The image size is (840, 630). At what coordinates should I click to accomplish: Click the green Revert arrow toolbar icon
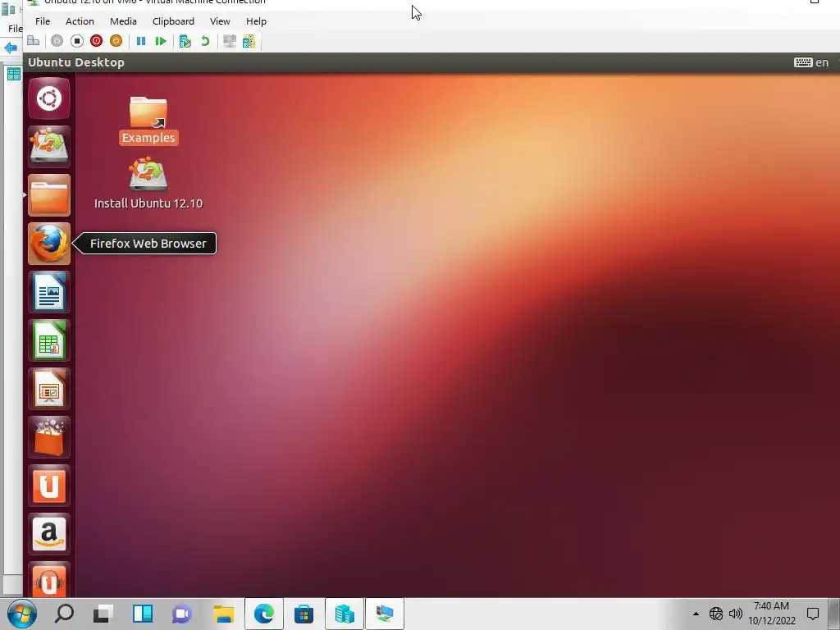tap(205, 41)
